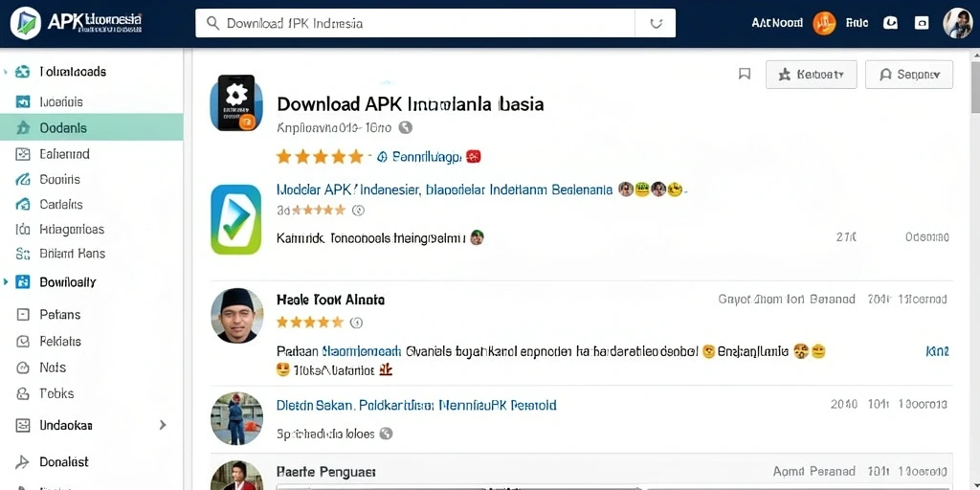Open the 'Paerte Penguaei' entry

(x=325, y=471)
